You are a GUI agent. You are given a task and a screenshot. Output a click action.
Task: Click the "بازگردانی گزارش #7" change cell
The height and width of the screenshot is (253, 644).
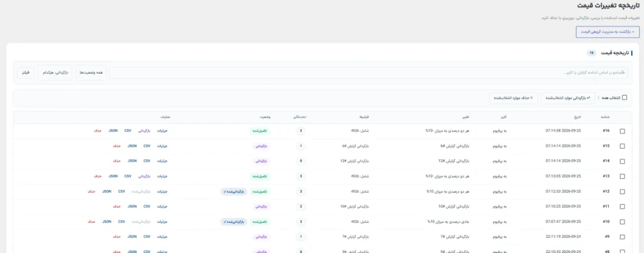click(454, 237)
